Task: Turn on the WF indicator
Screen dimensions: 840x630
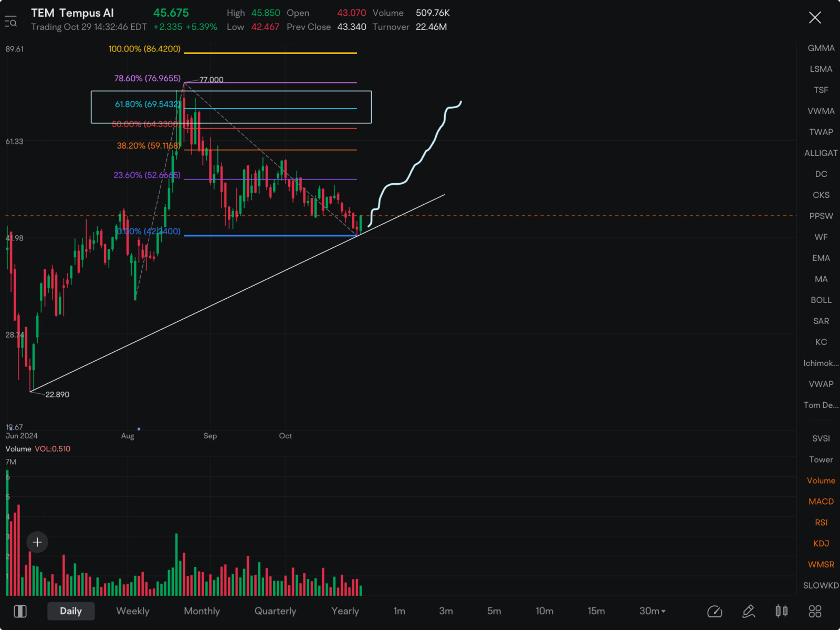Action: click(x=821, y=237)
